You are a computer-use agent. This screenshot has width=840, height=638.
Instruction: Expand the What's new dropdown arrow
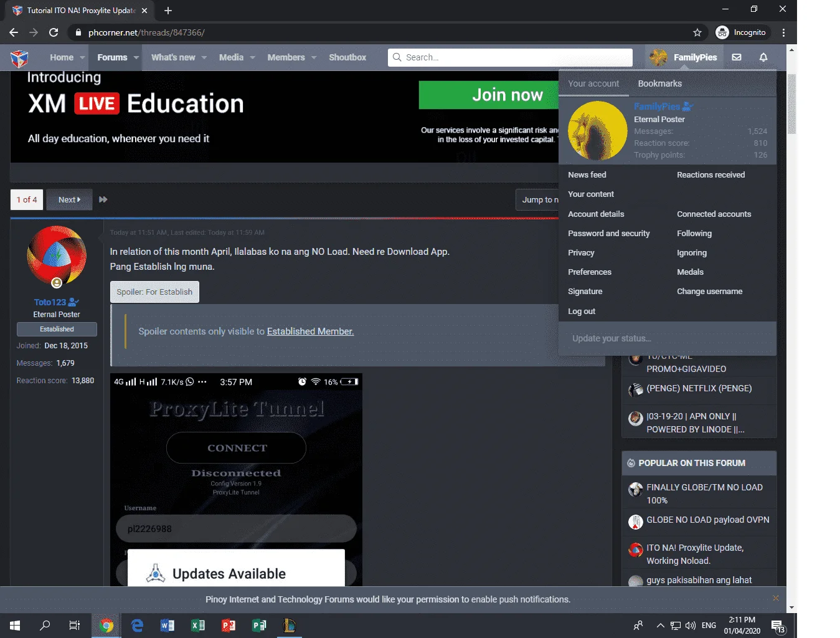pos(204,57)
